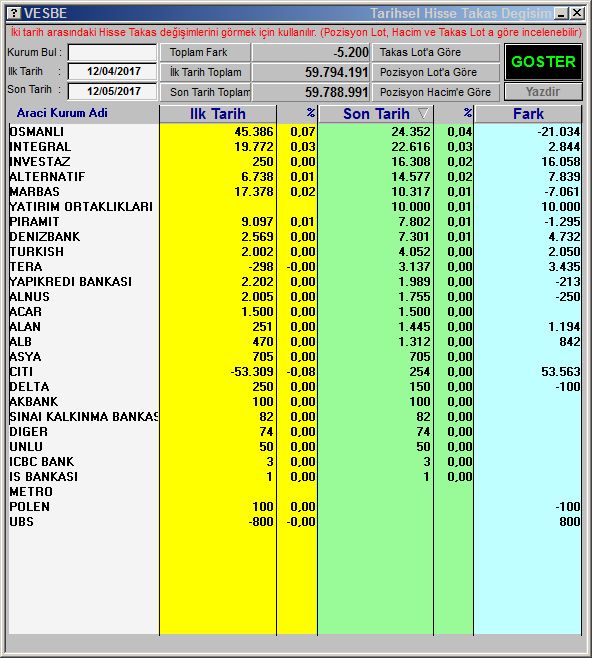Minimize the VESBE window
The height and width of the screenshot is (658, 592).
(x=561, y=13)
